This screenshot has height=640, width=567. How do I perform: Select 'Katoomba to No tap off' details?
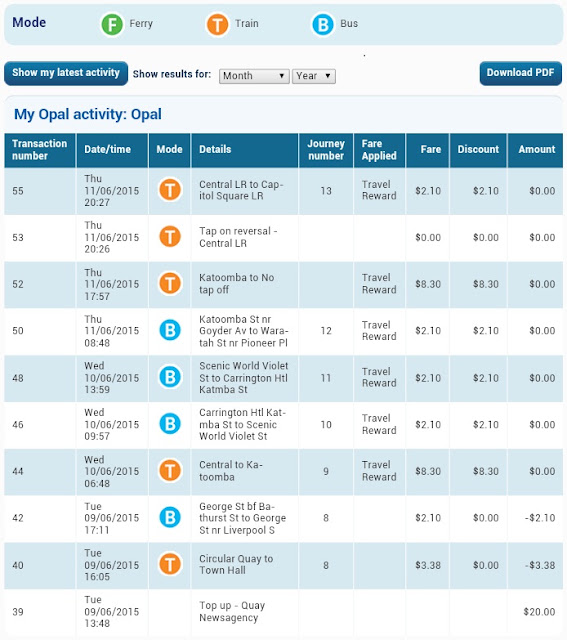pyautogui.click(x=236, y=284)
